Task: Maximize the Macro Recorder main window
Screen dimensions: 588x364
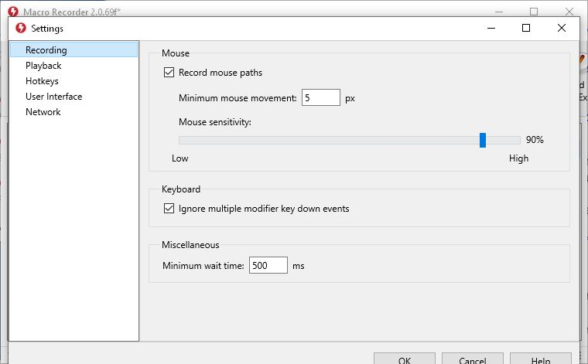Action: coord(534,11)
